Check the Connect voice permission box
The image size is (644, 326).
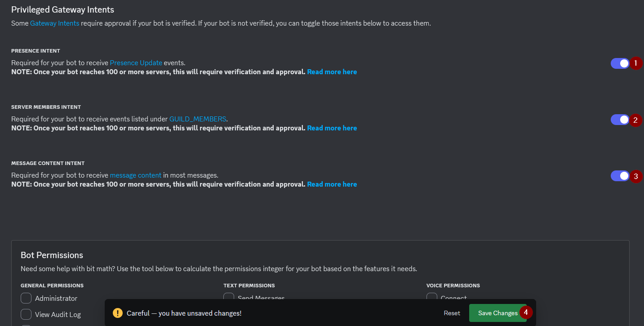tap(432, 297)
